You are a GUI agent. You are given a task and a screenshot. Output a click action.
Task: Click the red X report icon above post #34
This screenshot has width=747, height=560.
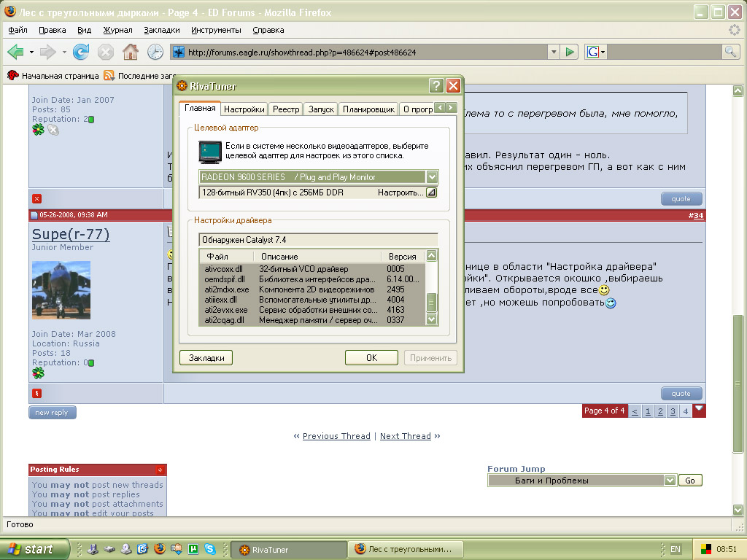point(36,198)
